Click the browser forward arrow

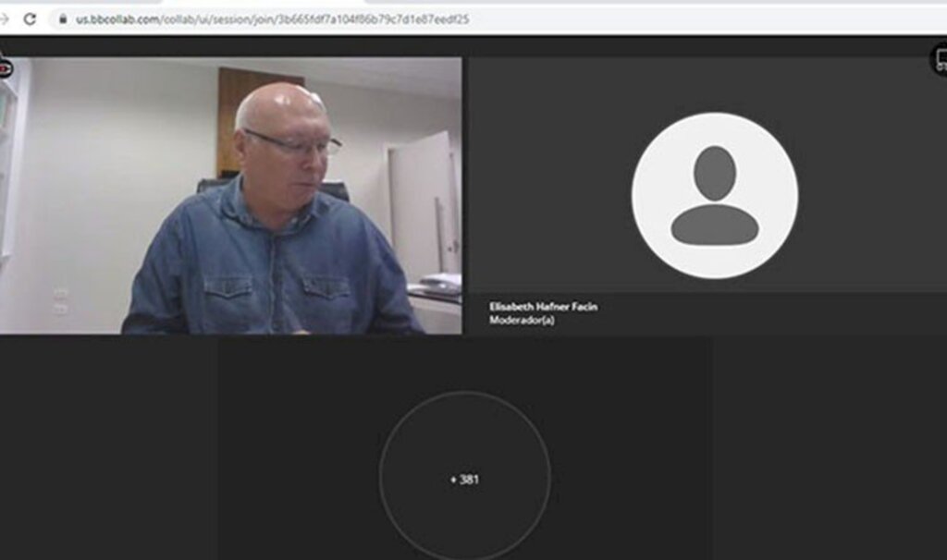point(5,18)
